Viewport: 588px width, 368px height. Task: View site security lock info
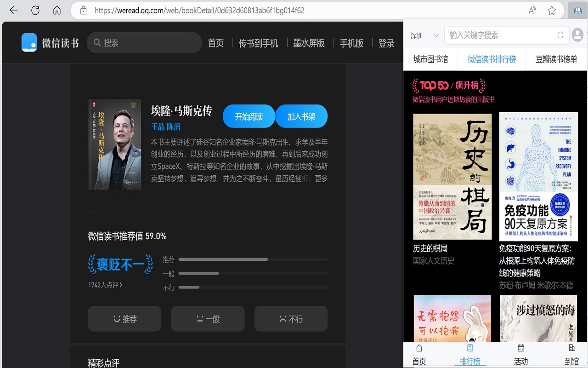click(x=83, y=10)
